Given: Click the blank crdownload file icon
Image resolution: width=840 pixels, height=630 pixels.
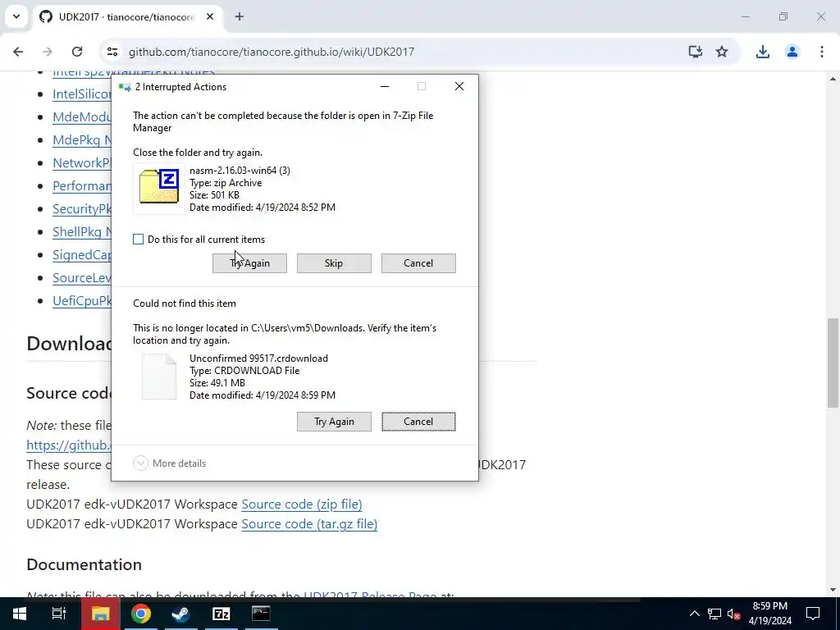Looking at the screenshot, I should pos(159,377).
